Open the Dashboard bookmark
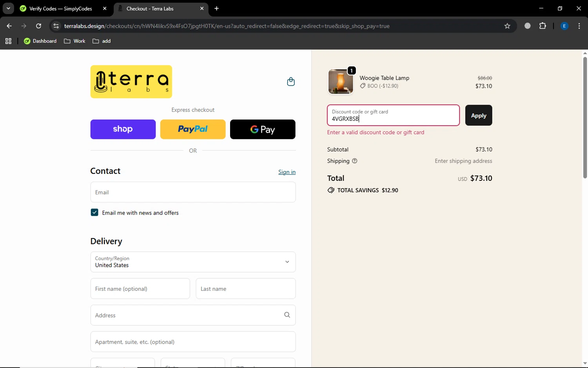This screenshot has height=368, width=588. [x=40, y=41]
